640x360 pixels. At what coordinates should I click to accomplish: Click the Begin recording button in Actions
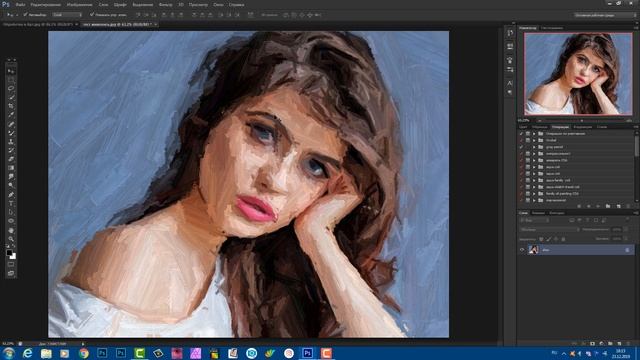(x=588, y=207)
